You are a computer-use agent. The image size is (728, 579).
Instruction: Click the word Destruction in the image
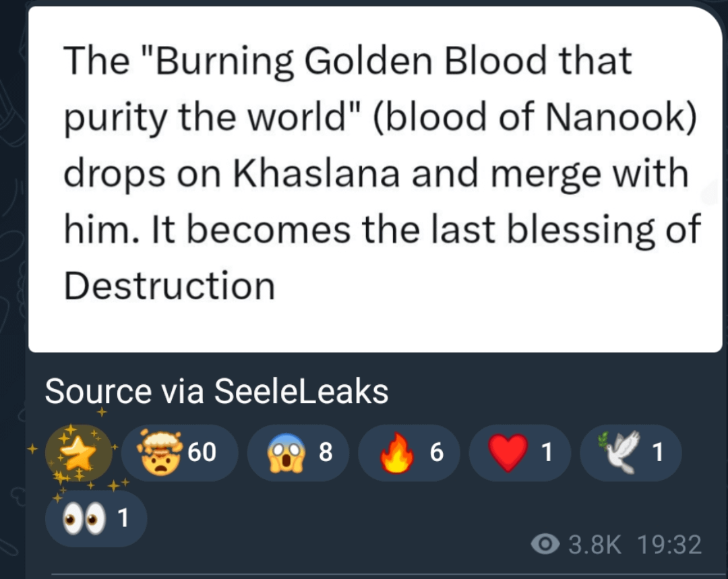[x=169, y=286]
